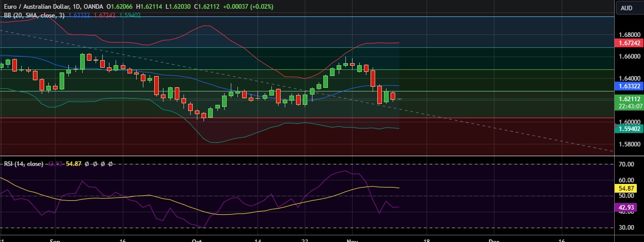Screen dimensions: 644x242
Task: Click the change value +0.00037 (+0.02%)
Action: 248,7
